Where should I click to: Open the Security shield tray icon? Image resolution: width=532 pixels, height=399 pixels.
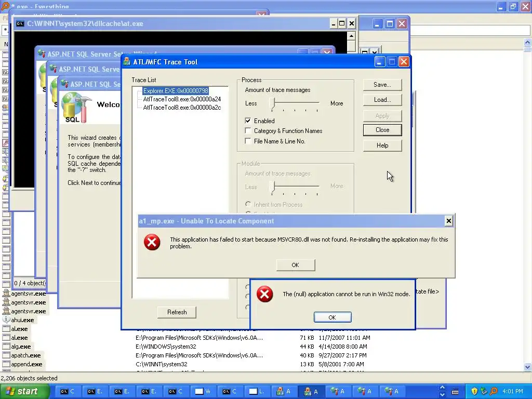pos(474,391)
